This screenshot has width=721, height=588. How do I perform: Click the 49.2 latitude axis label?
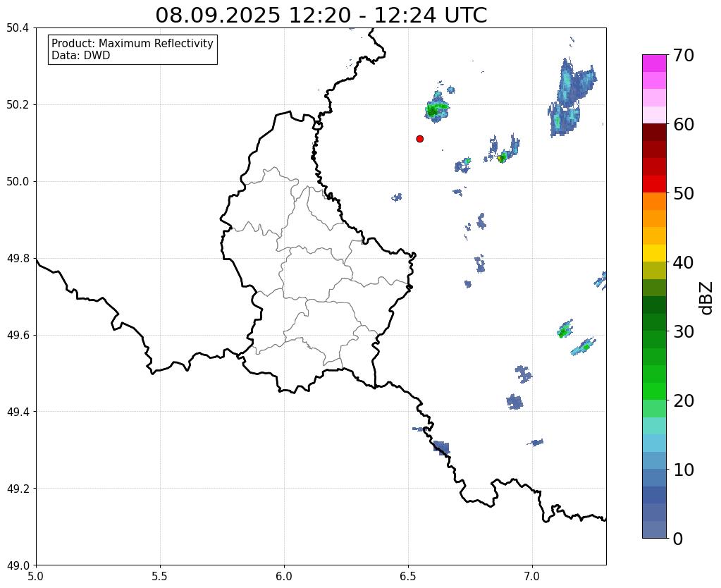18,488
